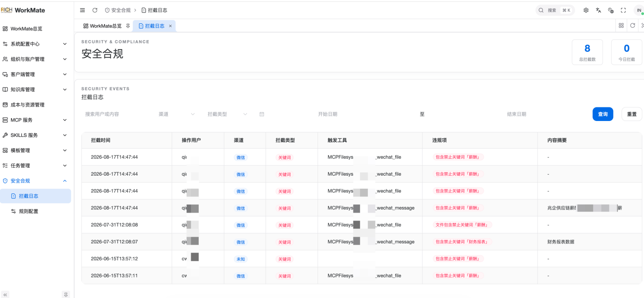
Task: Click the 查询 button
Action: point(603,114)
